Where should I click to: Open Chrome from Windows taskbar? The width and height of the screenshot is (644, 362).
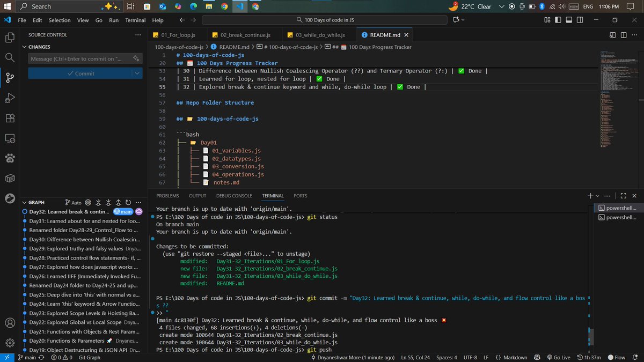coord(224,6)
